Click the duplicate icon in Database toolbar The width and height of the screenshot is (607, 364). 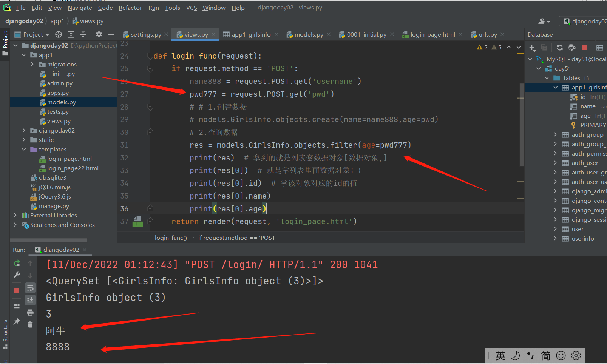point(544,48)
